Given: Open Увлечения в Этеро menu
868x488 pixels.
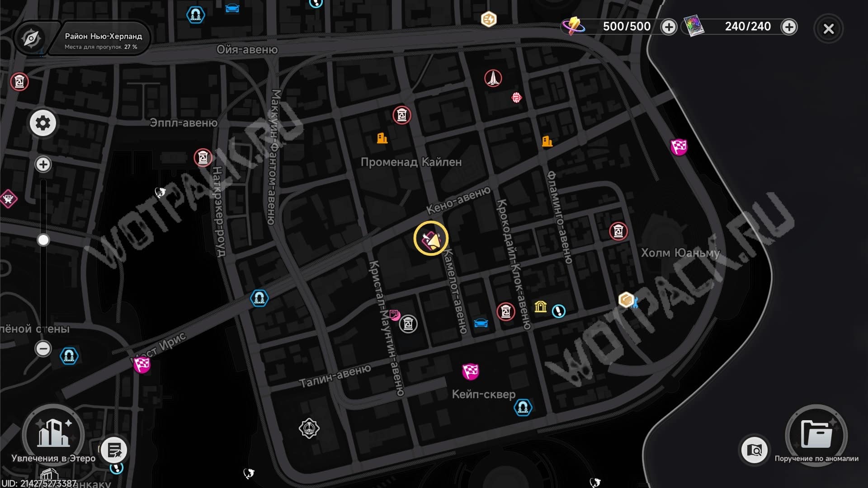Looking at the screenshot, I should [x=53, y=435].
